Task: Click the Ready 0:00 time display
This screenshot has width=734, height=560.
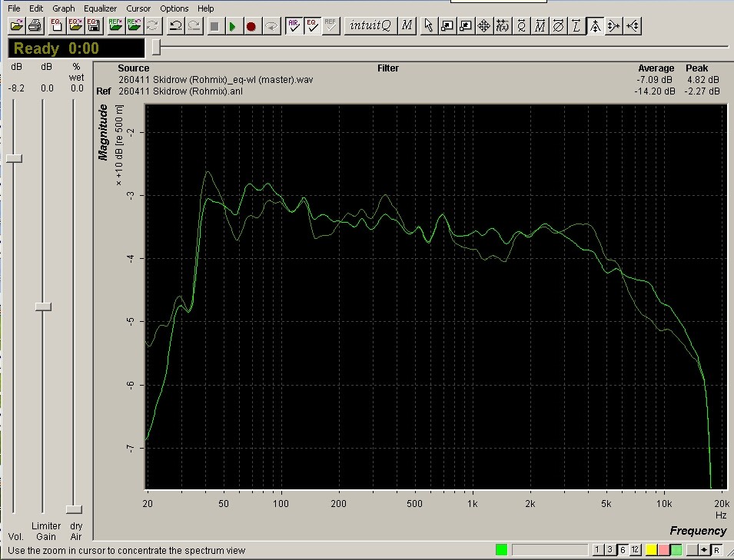Action: pos(76,48)
